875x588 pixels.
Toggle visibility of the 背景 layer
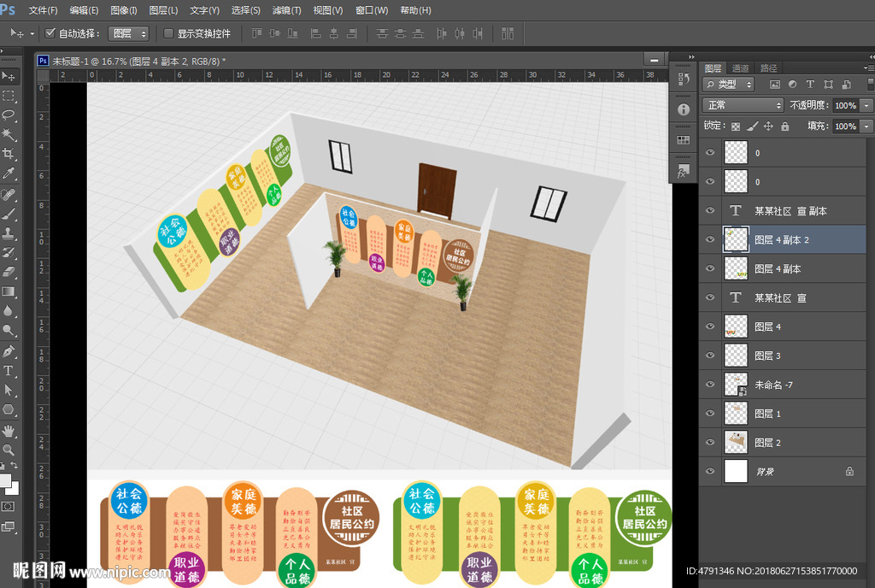click(x=710, y=472)
